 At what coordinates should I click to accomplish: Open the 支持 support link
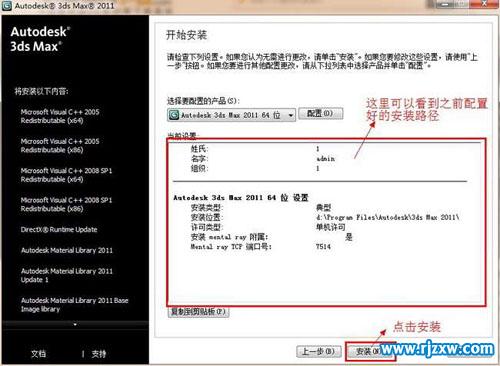(x=99, y=354)
